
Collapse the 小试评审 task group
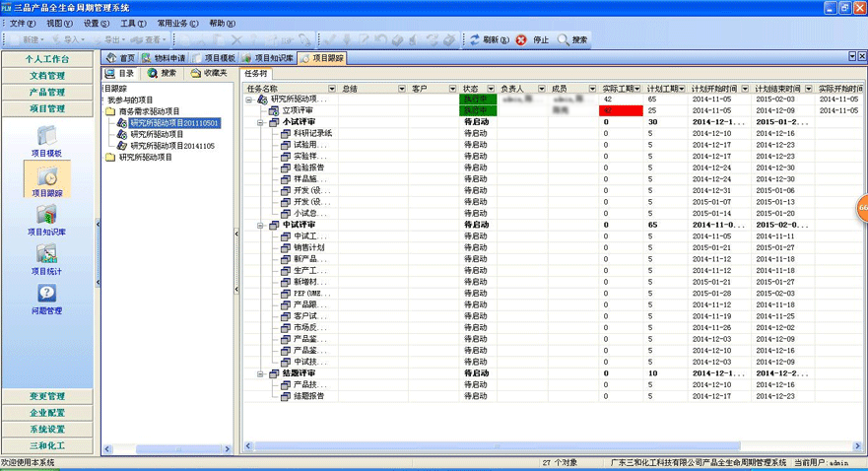click(x=261, y=122)
